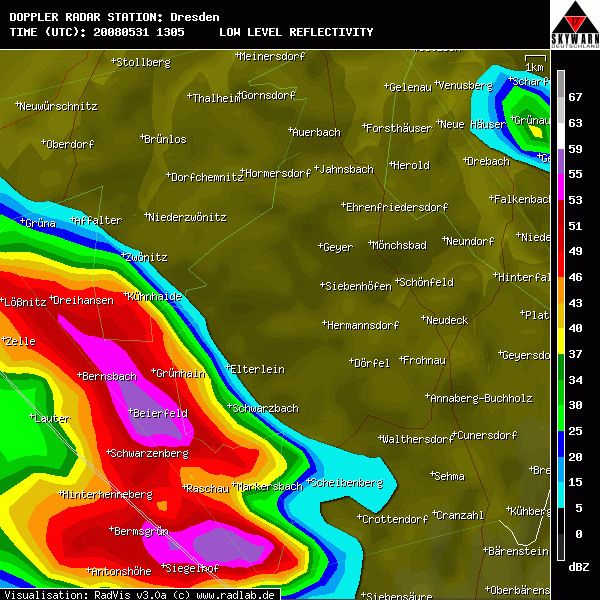This screenshot has width=600, height=600.
Task: Click the 43 dBZ legend value
Action: (575, 303)
